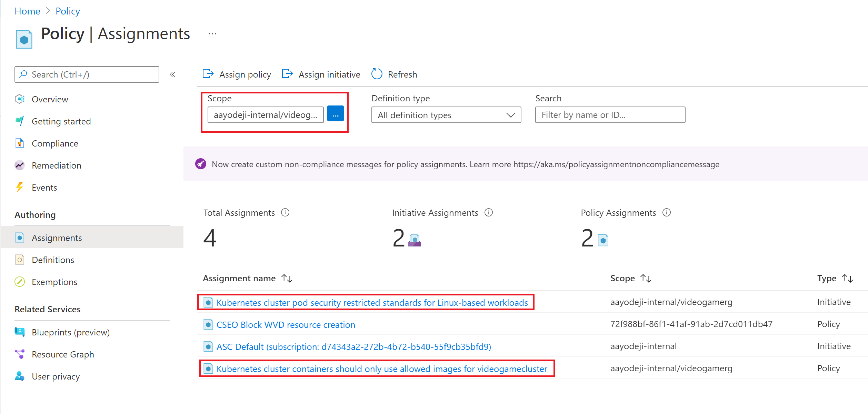Click the initiative icon beside count 2
Viewport: 868px width, 414px height.
[x=415, y=240]
